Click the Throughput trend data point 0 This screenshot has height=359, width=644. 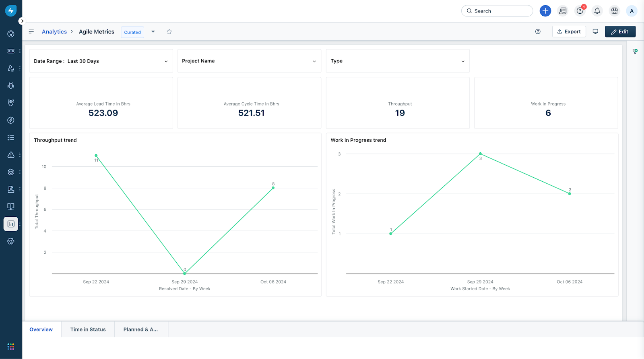click(x=185, y=274)
